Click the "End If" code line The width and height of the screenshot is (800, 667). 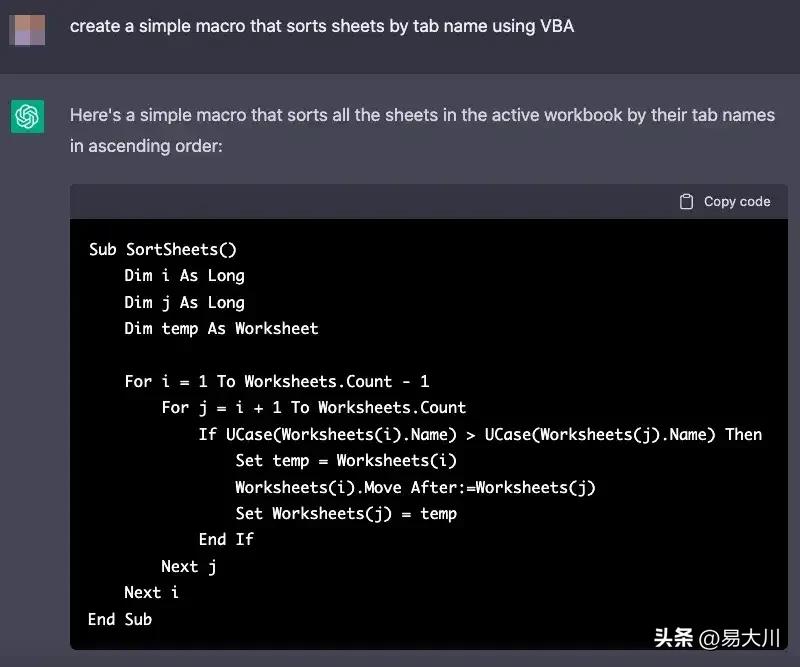(x=226, y=539)
